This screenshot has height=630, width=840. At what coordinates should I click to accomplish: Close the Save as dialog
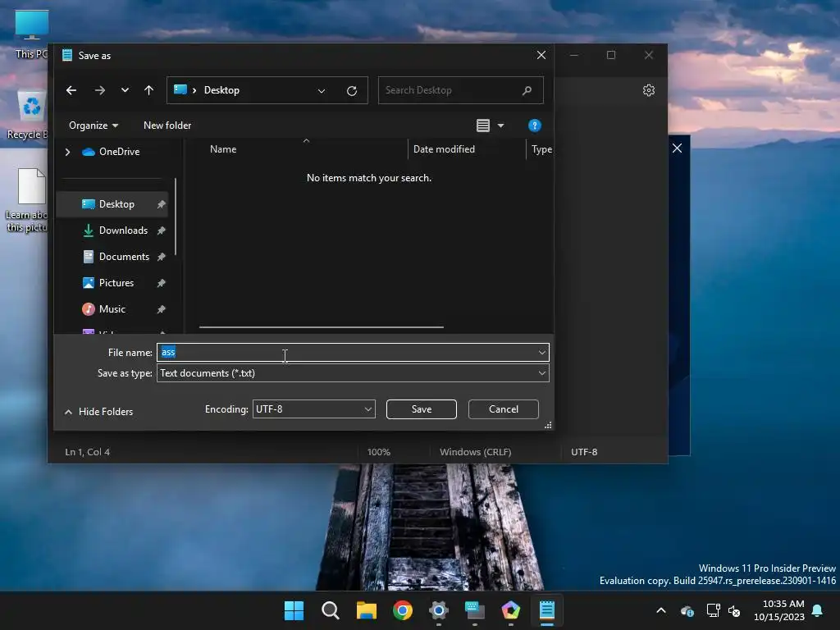pos(541,55)
